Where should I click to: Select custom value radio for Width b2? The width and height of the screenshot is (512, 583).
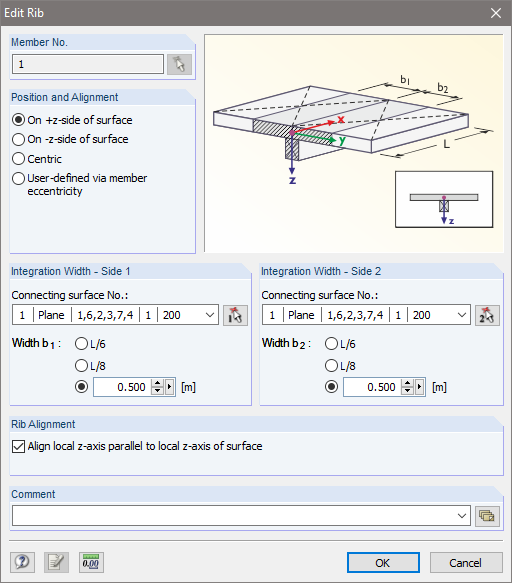331,387
